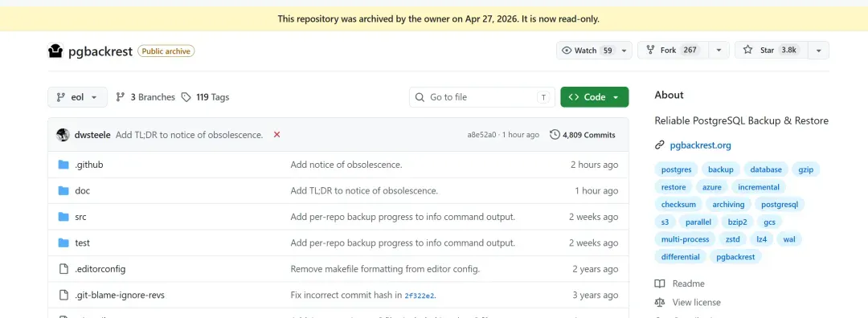Select the postgres topic tag
The height and width of the screenshot is (318, 868).
tap(676, 169)
